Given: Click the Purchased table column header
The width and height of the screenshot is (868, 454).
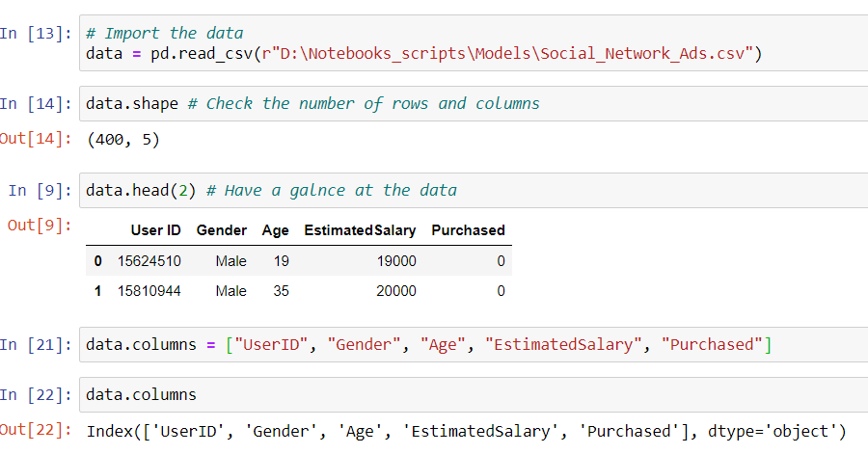Looking at the screenshot, I should click(468, 230).
